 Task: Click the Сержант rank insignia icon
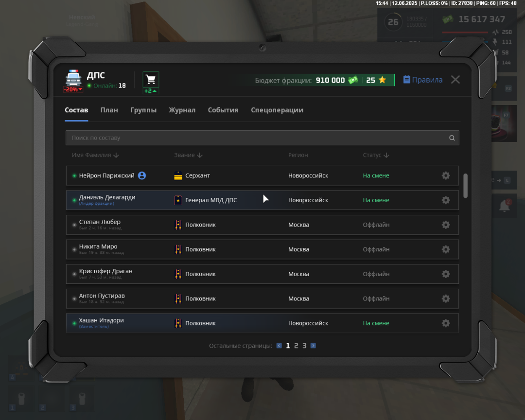pos(178,175)
